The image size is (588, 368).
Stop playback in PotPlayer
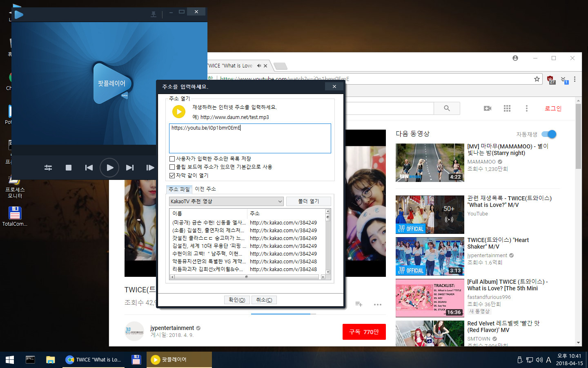coord(69,168)
